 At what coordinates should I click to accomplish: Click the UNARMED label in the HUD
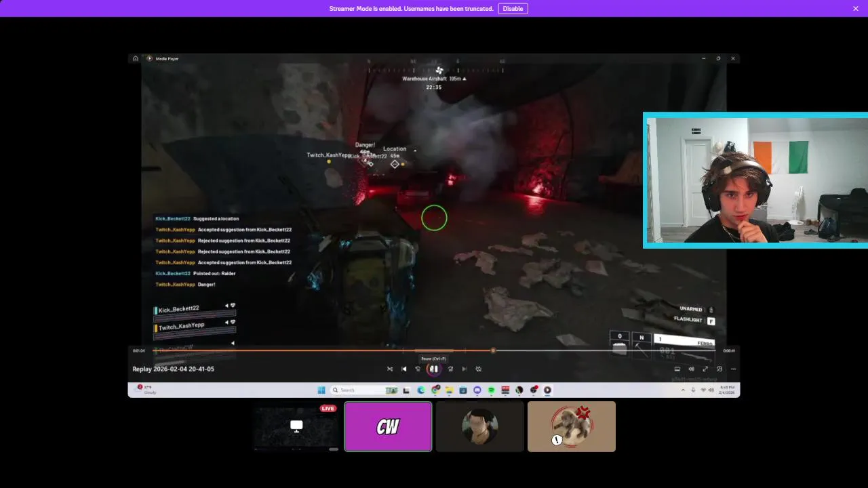pyautogui.click(x=691, y=309)
